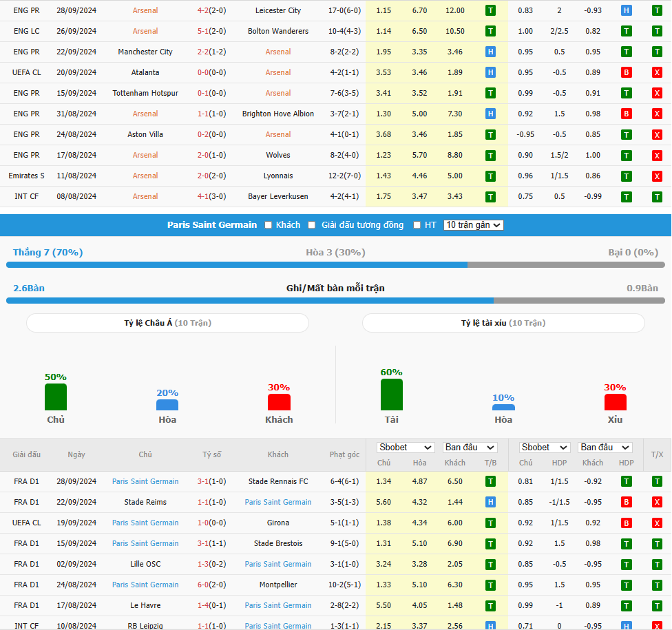Image resolution: width=672 pixels, height=630 pixels.
Task: Click the red X badge in Aston Villa row
Action: (657, 134)
